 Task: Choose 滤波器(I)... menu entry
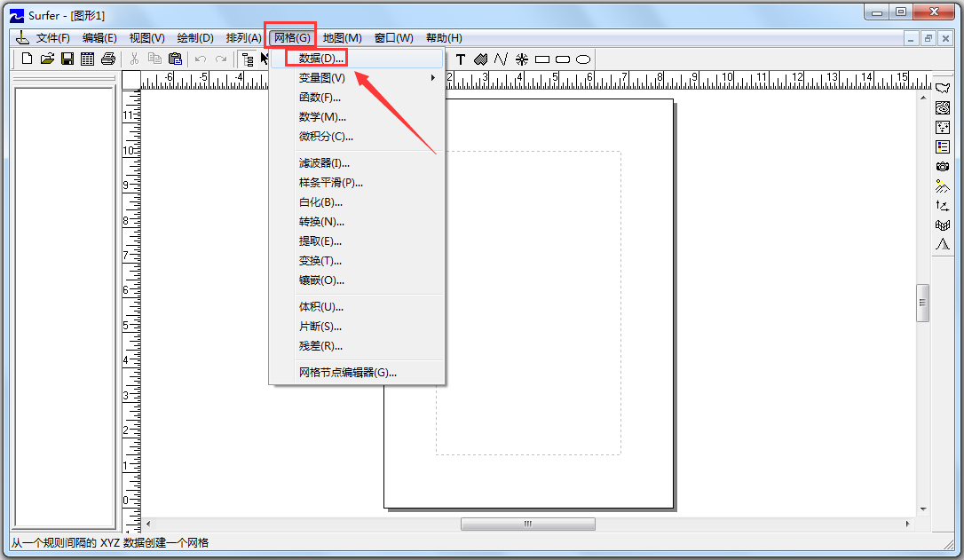(357, 163)
